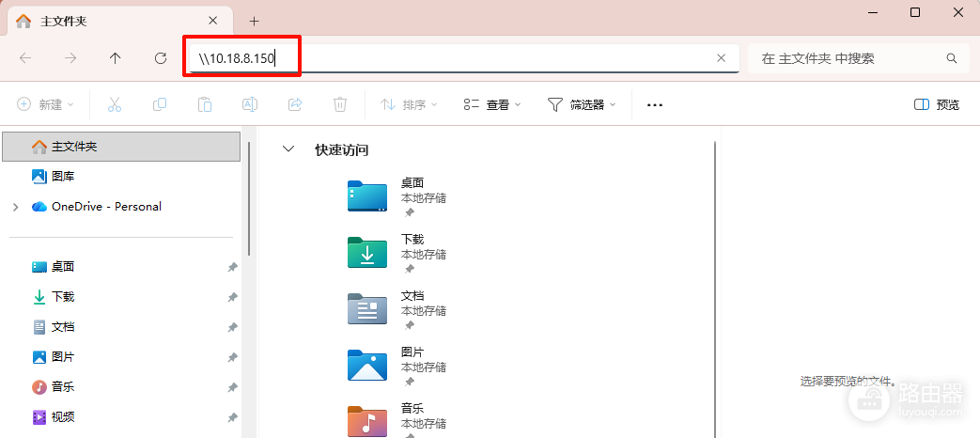
Task: Refresh the current folder view
Action: [161, 58]
